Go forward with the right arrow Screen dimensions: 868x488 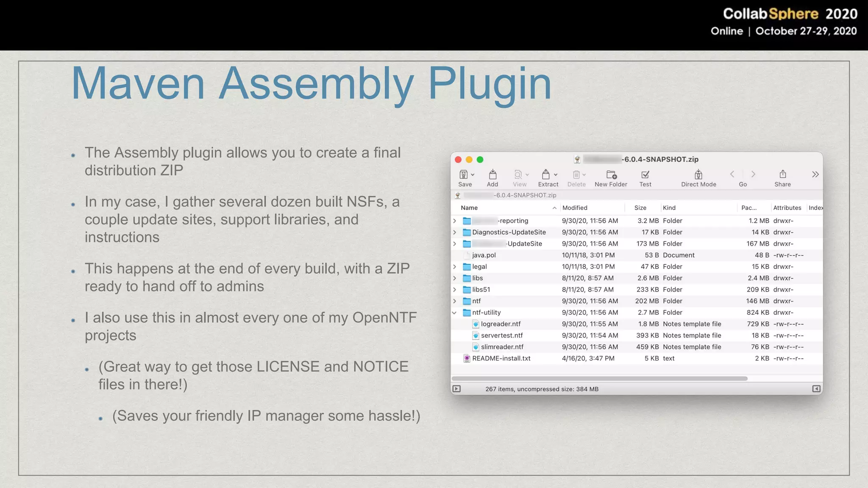click(753, 174)
